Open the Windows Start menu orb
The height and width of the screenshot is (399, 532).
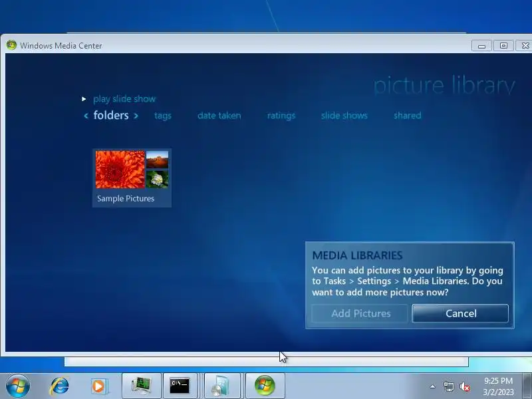(18, 386)
